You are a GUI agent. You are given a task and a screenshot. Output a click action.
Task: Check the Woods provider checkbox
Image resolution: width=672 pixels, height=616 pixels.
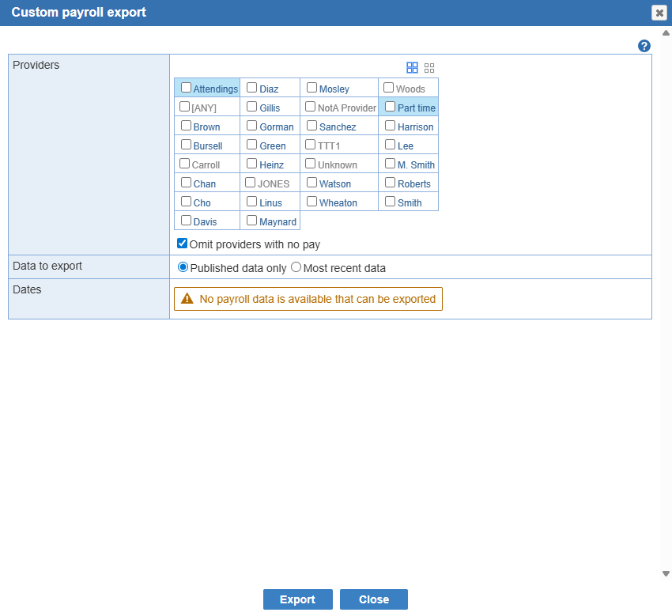click(x=388, y=88)
